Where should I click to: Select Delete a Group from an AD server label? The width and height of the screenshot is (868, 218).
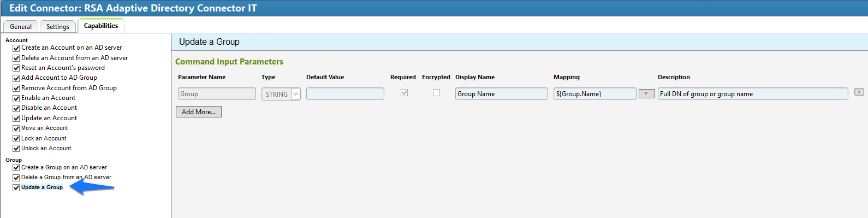tap(66, 177)
